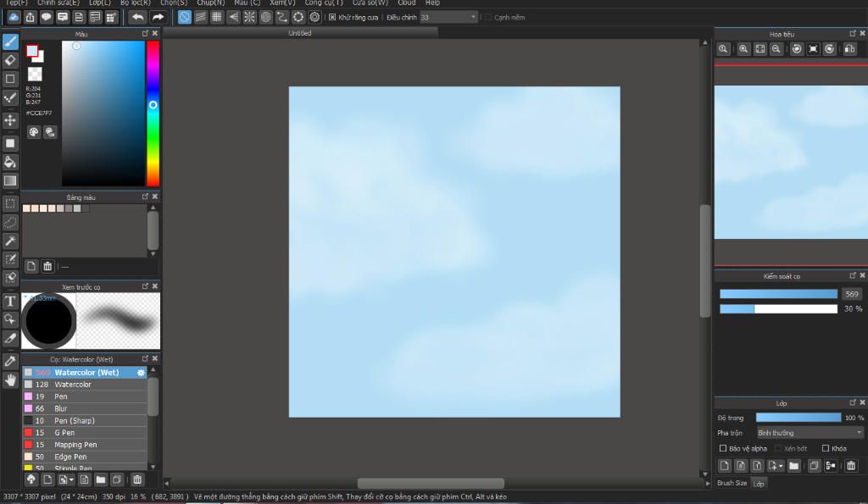868x504 pixels.
Task: Delete palette color with trash icon
Action: tap(47, 266)
